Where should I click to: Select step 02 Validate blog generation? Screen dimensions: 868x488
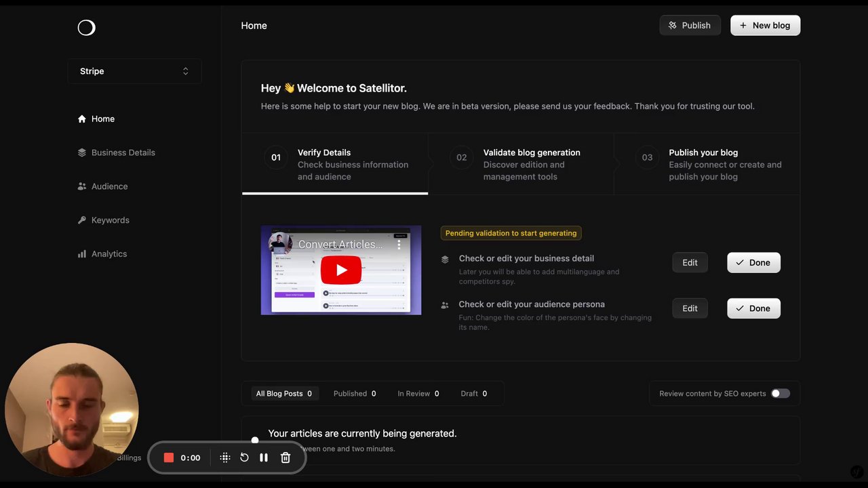(x=521, y=164)
